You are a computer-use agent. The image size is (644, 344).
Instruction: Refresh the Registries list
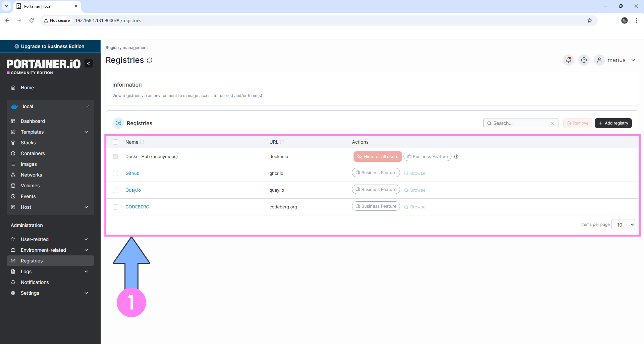coord(150,60)
